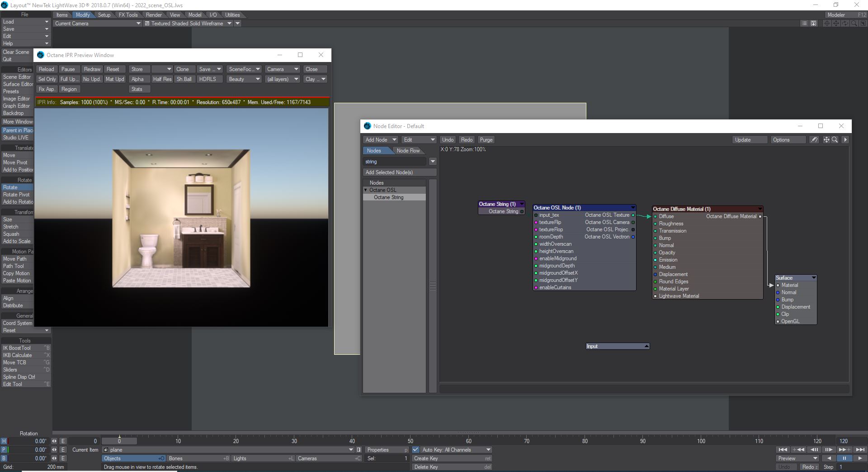This screenshot has height=472, width=868.
Task: Toggle the Auto Key checkbox
Action: [415, 450]
